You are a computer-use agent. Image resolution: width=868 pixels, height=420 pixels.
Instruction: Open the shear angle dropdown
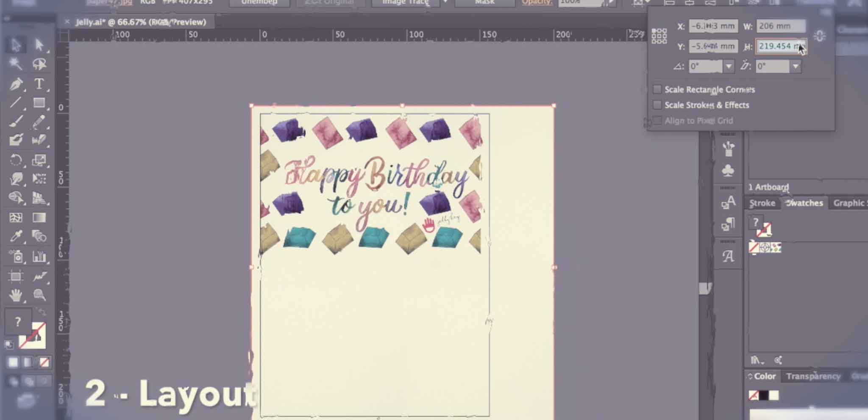coord(796,66)
